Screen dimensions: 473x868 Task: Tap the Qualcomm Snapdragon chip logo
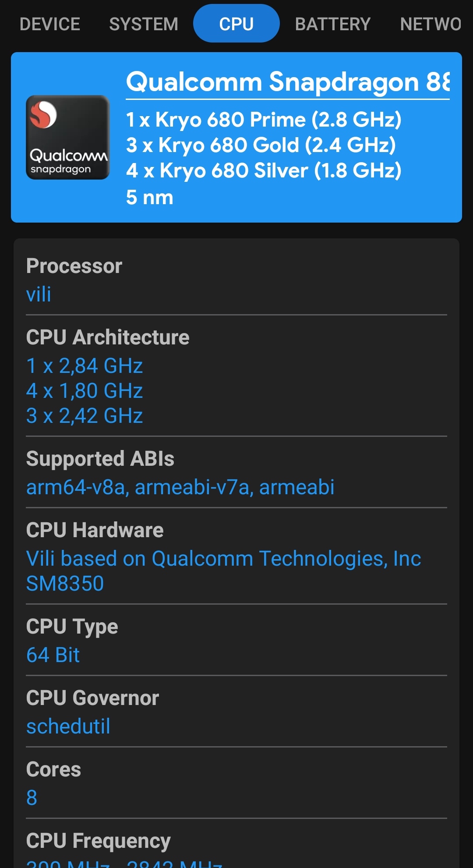click(x=68, y=137)
